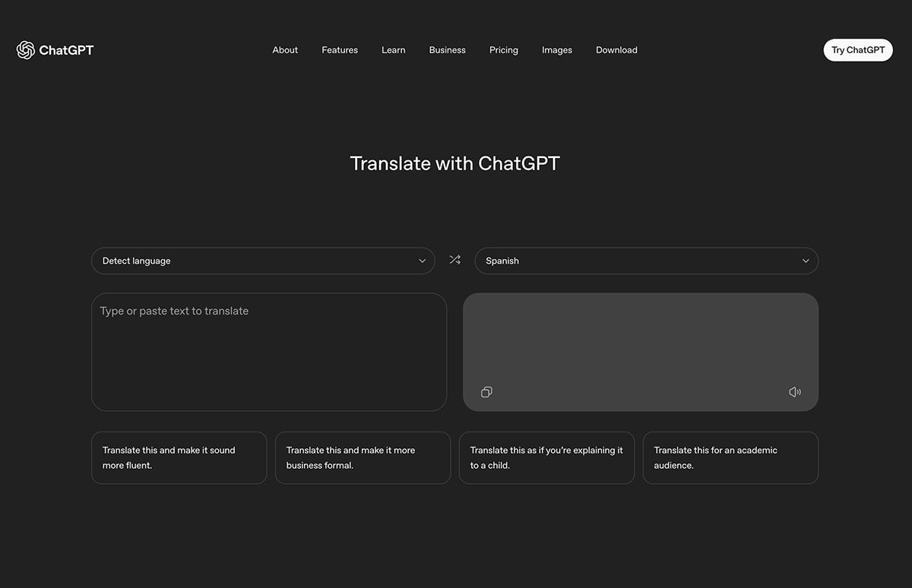Click the ChatGPT wordmark text
912x588 pixels.
click(66, 50)
